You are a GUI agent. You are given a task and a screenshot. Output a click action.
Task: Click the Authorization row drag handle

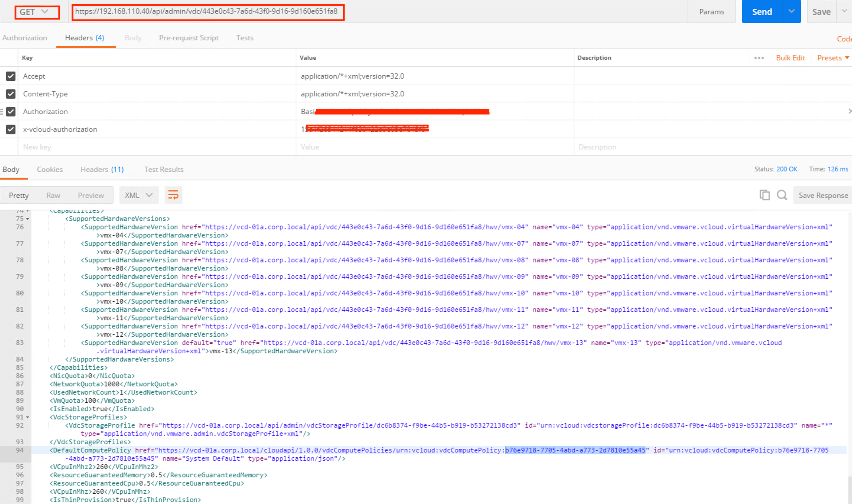click(x=2, y=111)
